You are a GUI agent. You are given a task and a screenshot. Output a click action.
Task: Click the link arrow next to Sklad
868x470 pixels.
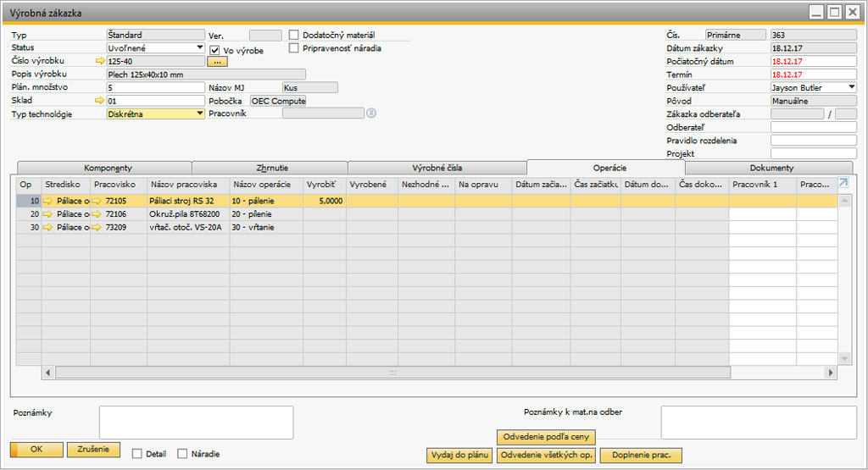(99, 101)
